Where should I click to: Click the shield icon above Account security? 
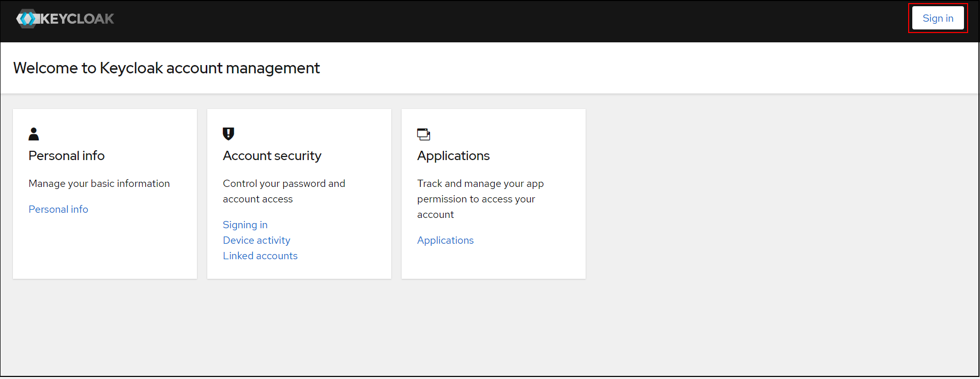coord(228,134)
